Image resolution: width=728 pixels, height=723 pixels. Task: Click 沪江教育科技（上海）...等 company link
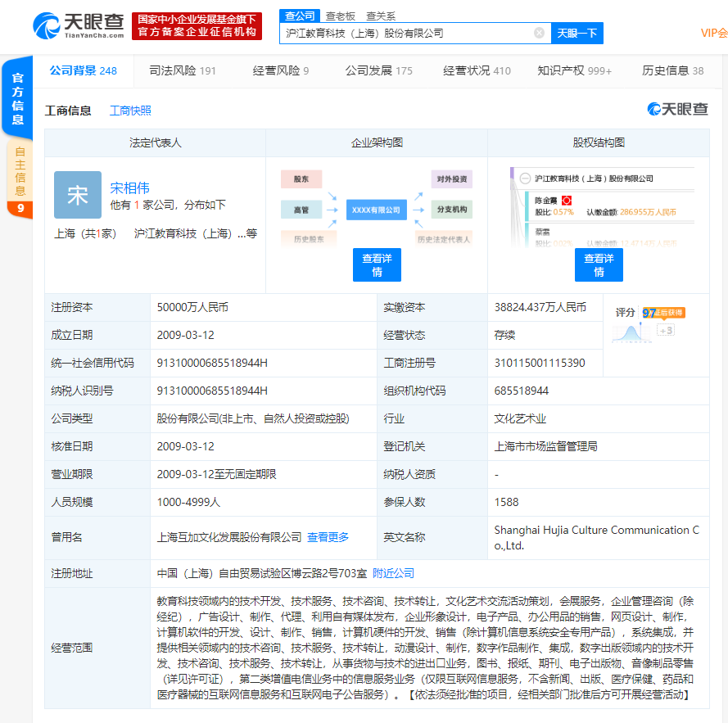coord(196,233)
